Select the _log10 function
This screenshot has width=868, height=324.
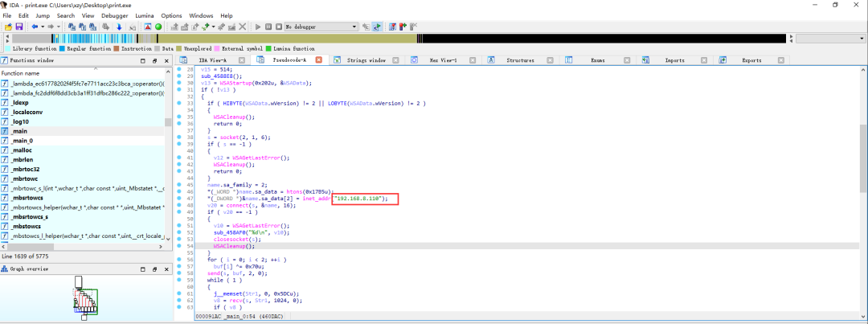pos(82,121)
